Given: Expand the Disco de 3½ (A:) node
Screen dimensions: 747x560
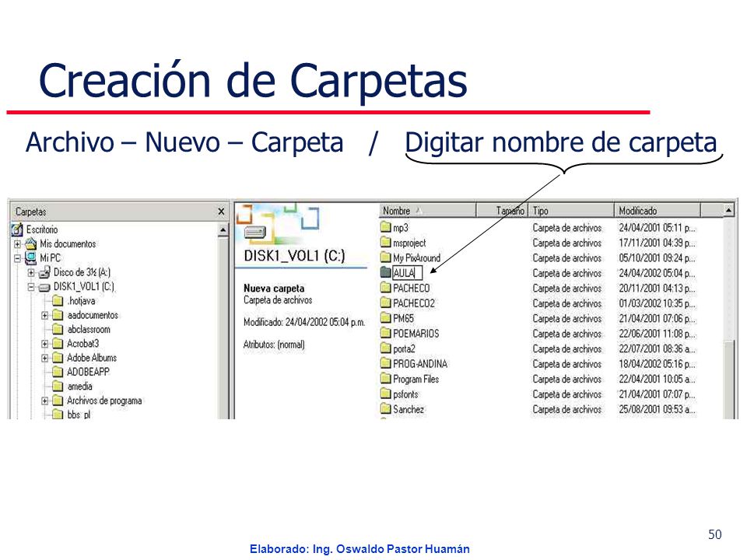Looking at the screenshot, I should coord(31,273).
